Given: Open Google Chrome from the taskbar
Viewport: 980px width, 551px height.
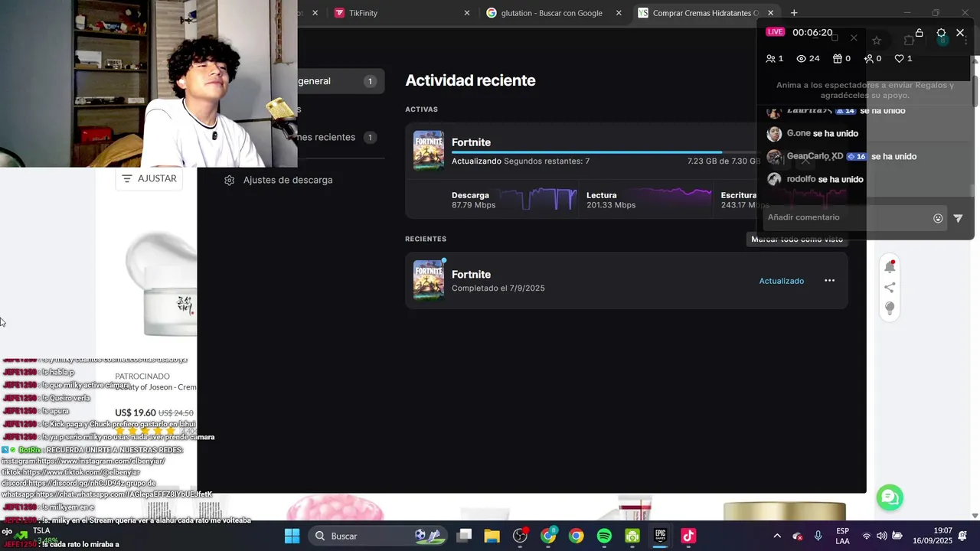Looking at the screenshot, I should 577,536.
